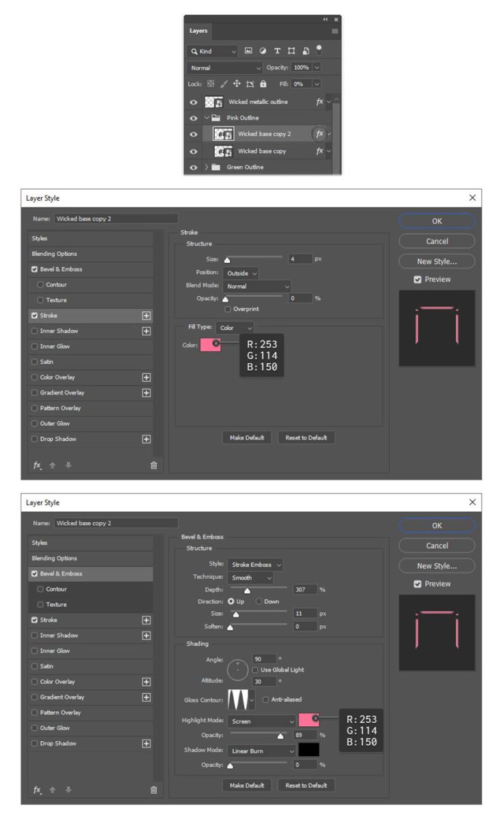
Task: Select the Down direction radio button
Action: (258, 601)
